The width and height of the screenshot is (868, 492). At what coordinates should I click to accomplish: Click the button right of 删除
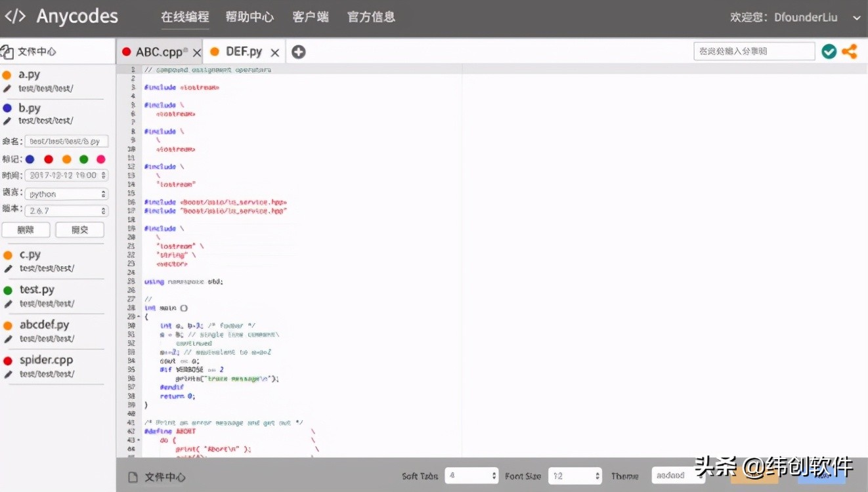point(79,230)
